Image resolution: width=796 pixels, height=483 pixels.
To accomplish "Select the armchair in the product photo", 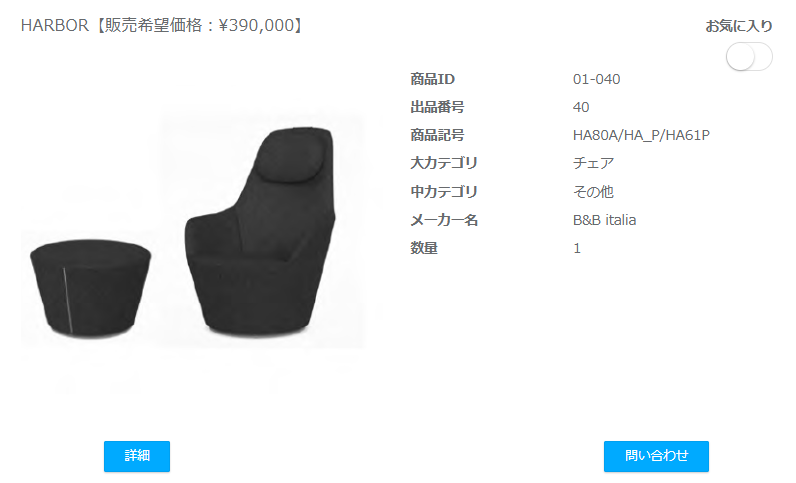I will coord(260,231).
